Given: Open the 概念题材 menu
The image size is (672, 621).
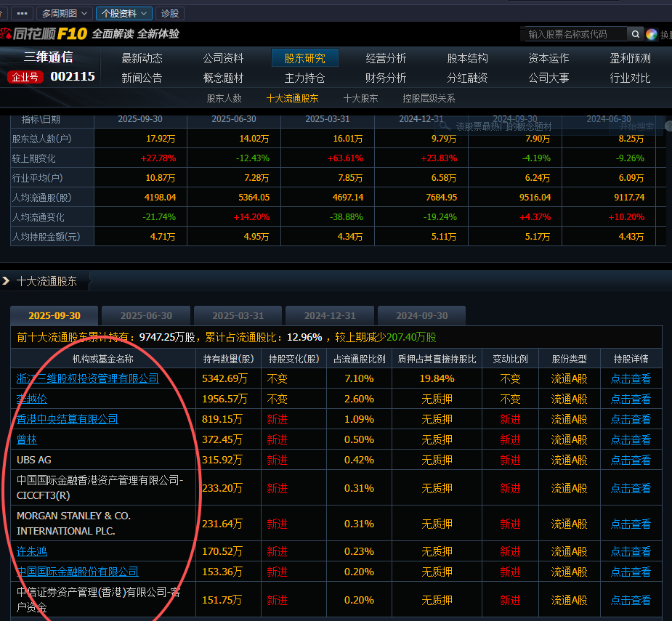Looking at the screenshot, I should pos(223,78).
